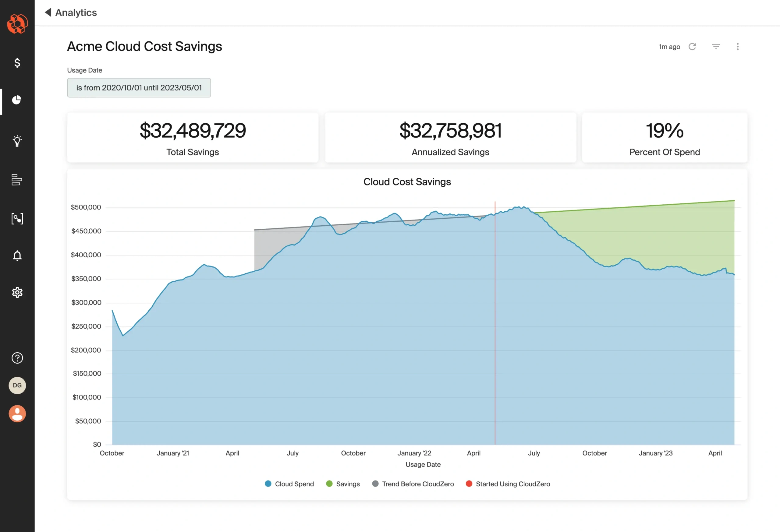Click the red Started Using CloudZero dot
Viewport: 780px width, 532px height.
pyautogui.click(x=469, y=484)
